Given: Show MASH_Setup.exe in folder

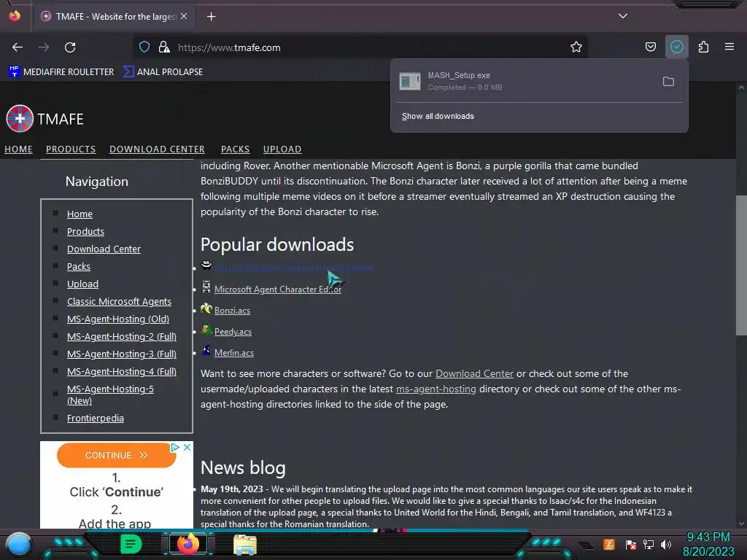Looking at the screenshot, I should pyautogui.click(x=668, y=82).
